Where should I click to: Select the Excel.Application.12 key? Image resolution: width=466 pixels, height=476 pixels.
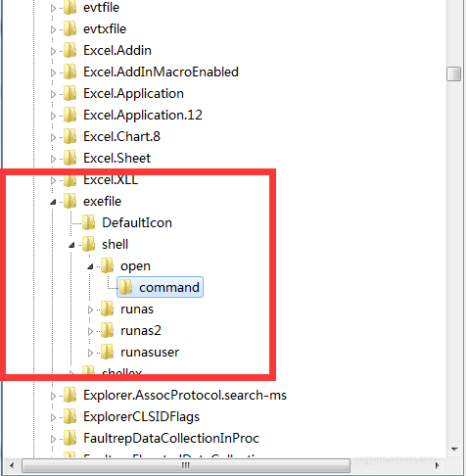(x=143, y=115)
